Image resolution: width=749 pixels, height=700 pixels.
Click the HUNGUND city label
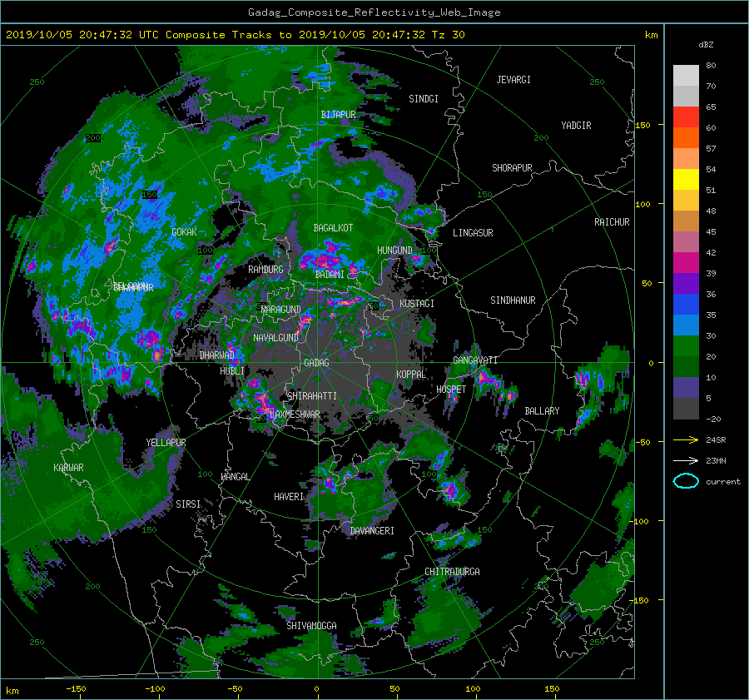[x=394, y=251]
